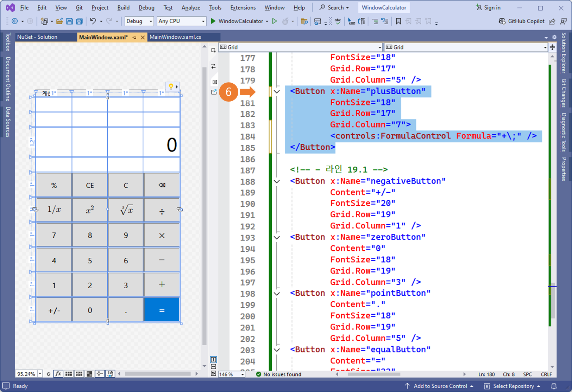Click the designer horizontal scrollbar thumb
Screen dimensions: 572x392
click(x=158, y=374)
